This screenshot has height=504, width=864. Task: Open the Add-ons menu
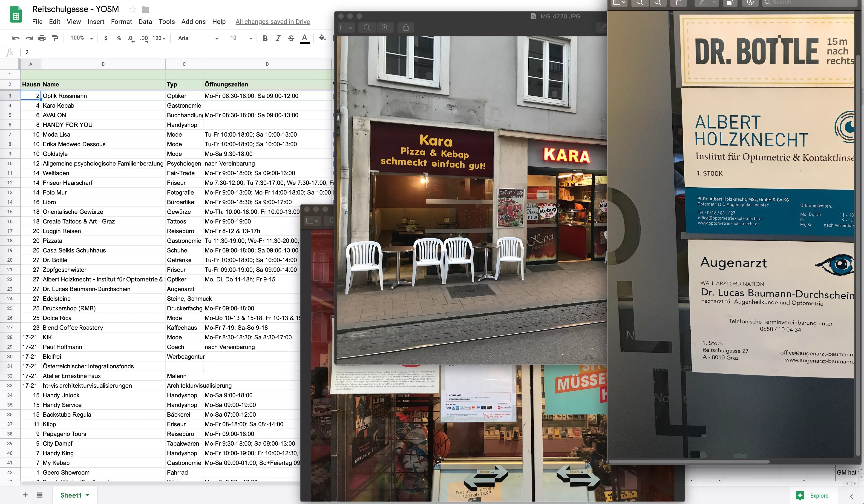click(x=193, y=22)
